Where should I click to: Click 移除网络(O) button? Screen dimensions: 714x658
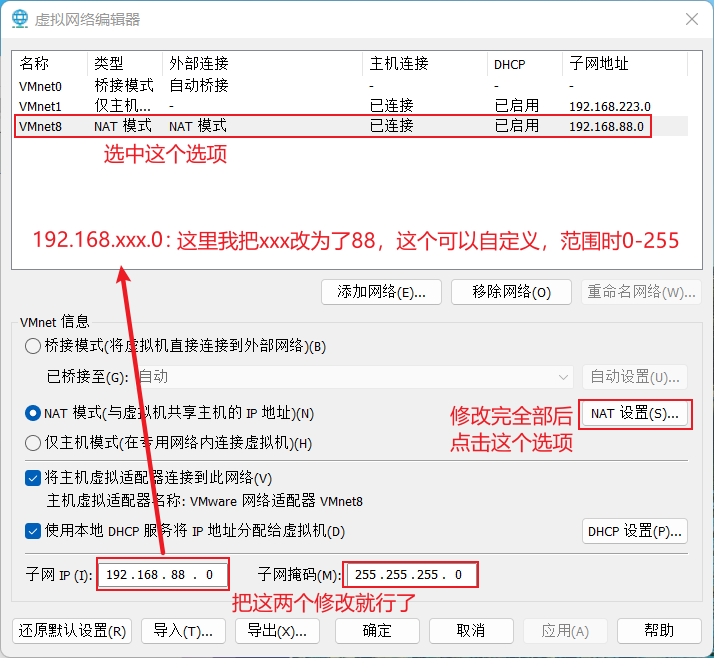pos(511,291)
